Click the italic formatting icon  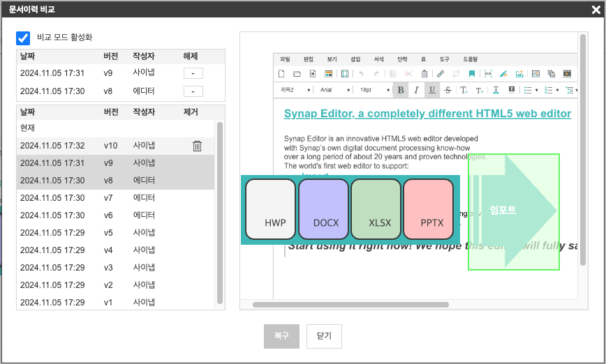point(416,90)
